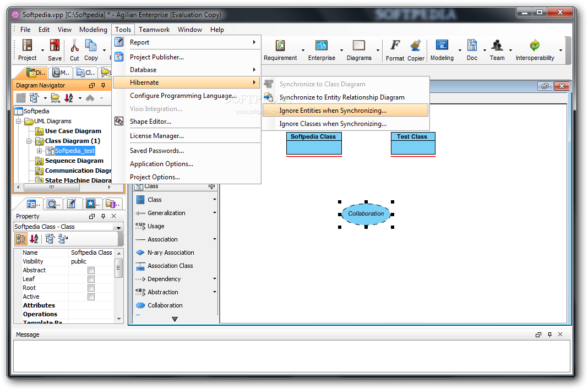Choose Synchronize to Entity Relationship Diagram

point(345,97)
